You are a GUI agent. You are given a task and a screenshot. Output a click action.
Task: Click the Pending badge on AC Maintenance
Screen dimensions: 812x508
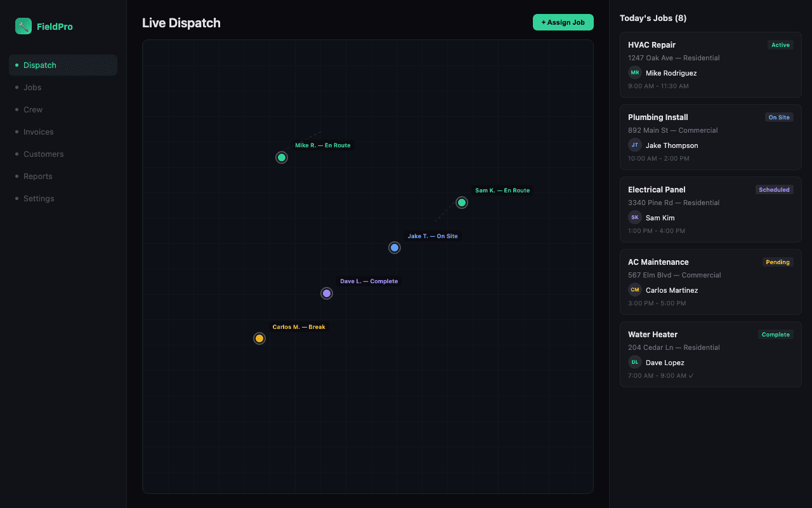coord(777,262)
